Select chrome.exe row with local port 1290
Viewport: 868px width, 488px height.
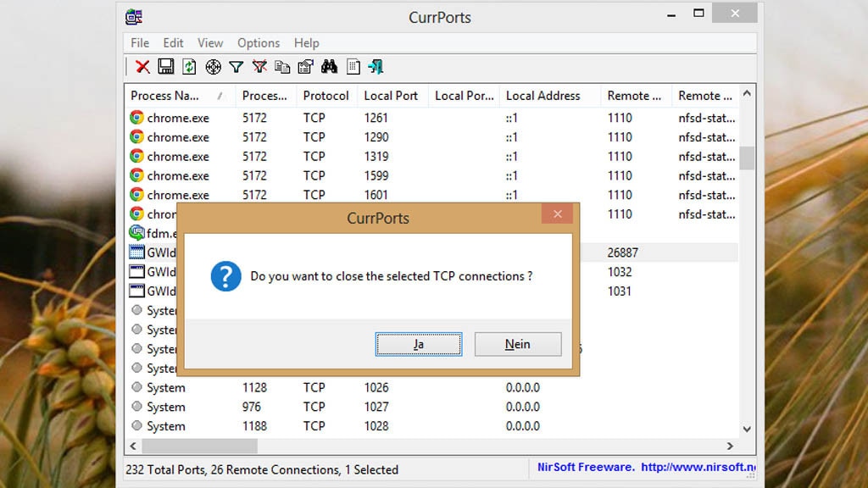[431, 137]
